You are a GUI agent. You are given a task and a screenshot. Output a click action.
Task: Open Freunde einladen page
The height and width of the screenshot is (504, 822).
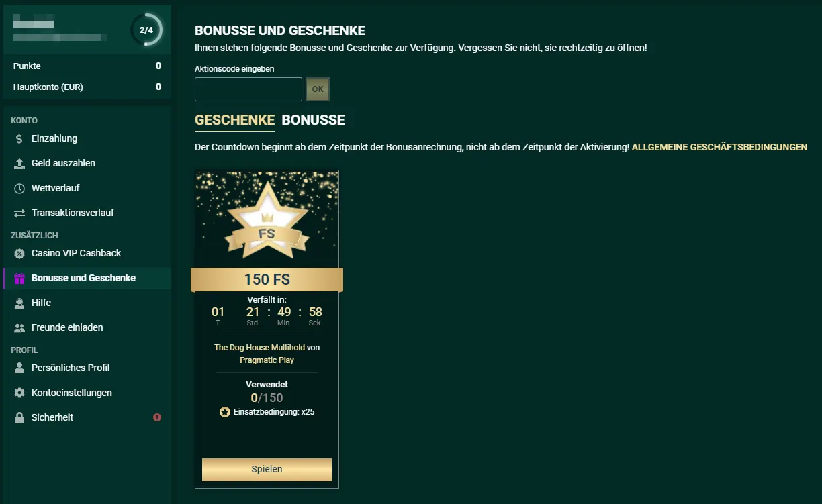point(87,327)
